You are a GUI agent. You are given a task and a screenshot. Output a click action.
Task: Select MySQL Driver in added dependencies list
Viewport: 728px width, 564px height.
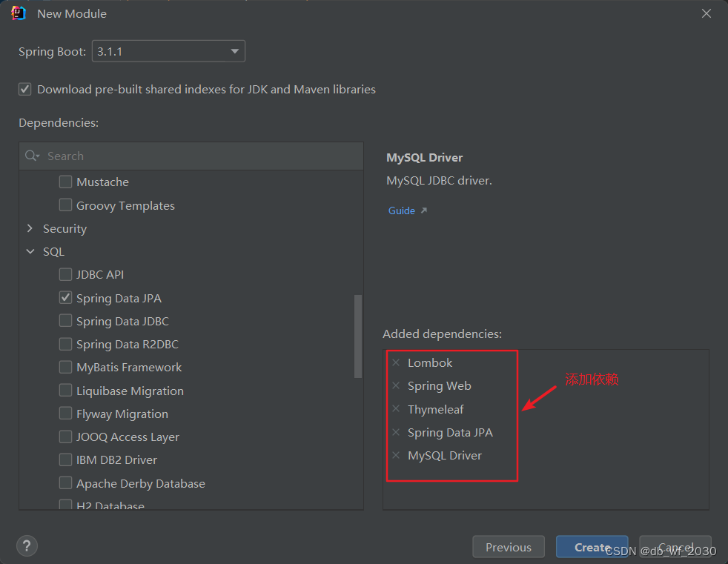445,455
